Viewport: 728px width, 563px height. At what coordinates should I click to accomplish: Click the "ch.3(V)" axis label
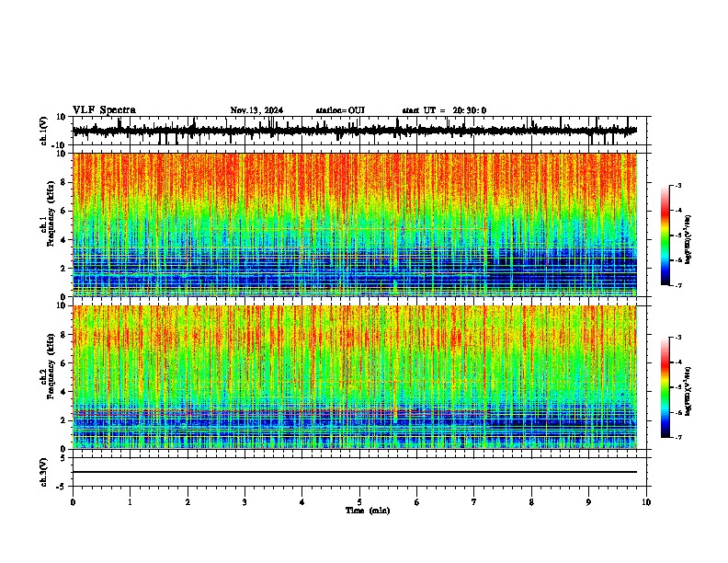coord(44,473)
